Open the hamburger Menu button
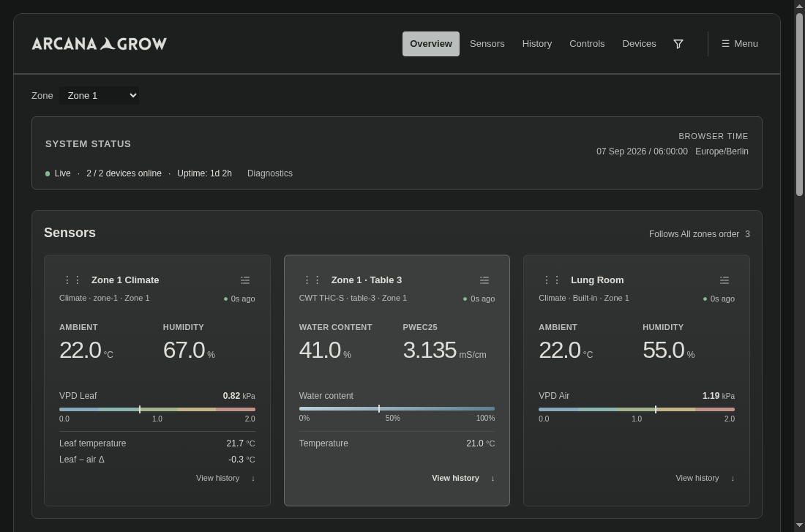The height and width of the screenshot is (532, 805). [740, 44]
